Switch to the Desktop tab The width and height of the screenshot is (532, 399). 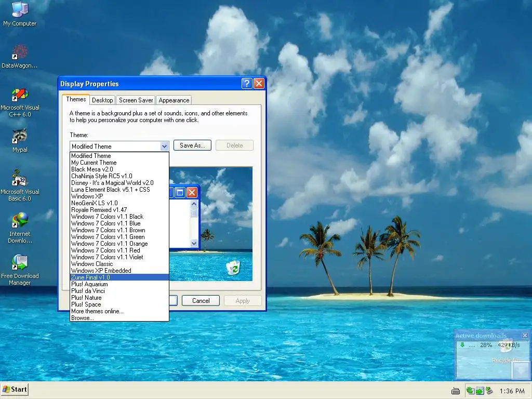click(102, 100)
